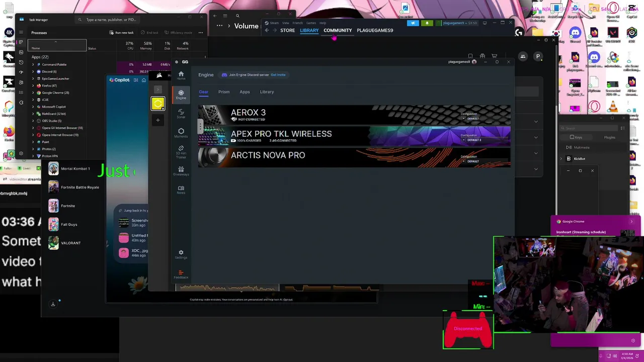Viewport: 644px width, 362px height.
Task: Switch to Plugins tab in Stream Deck
Action: 609,137
